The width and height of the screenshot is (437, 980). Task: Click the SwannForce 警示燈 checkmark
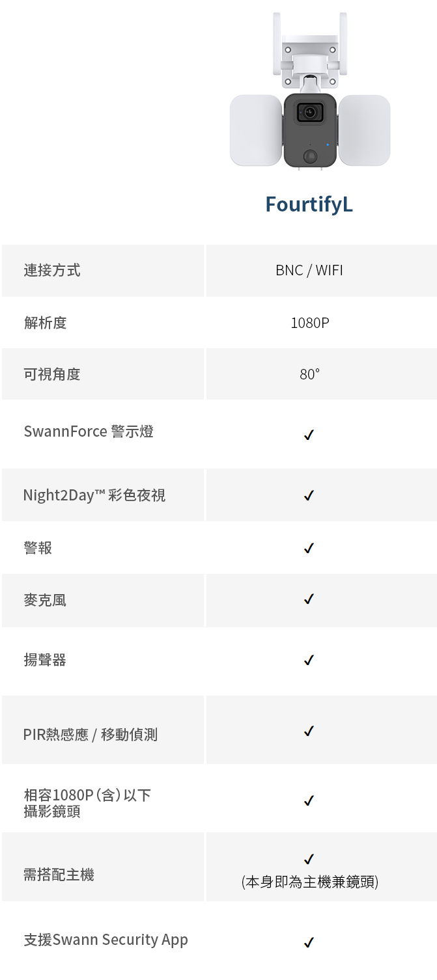coord(309,435)
